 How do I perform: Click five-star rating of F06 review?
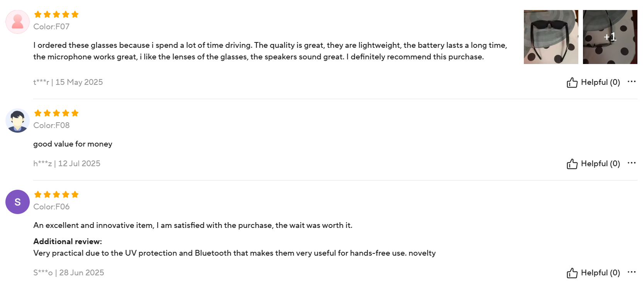pos(56,195)
